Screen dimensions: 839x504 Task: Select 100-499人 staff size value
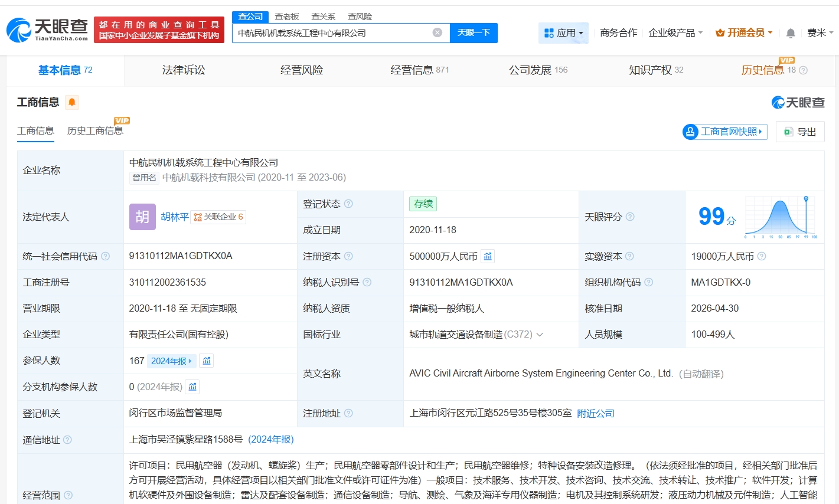pos(713,334)
